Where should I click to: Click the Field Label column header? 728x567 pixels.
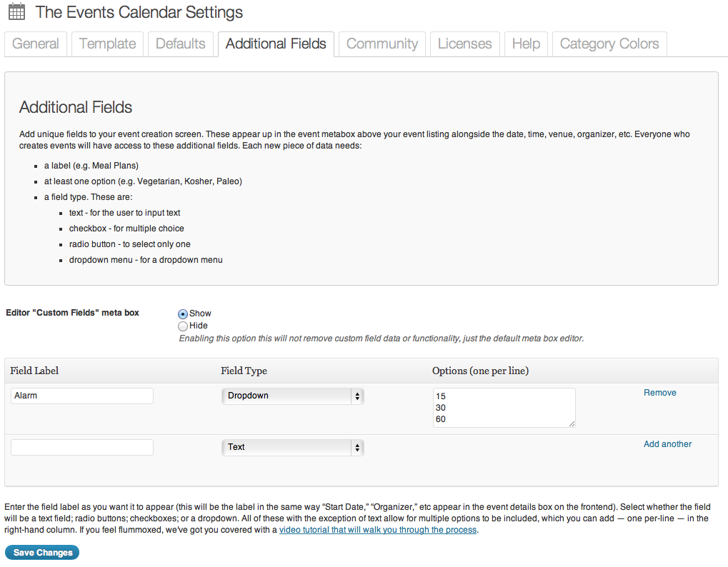(34, 371)
